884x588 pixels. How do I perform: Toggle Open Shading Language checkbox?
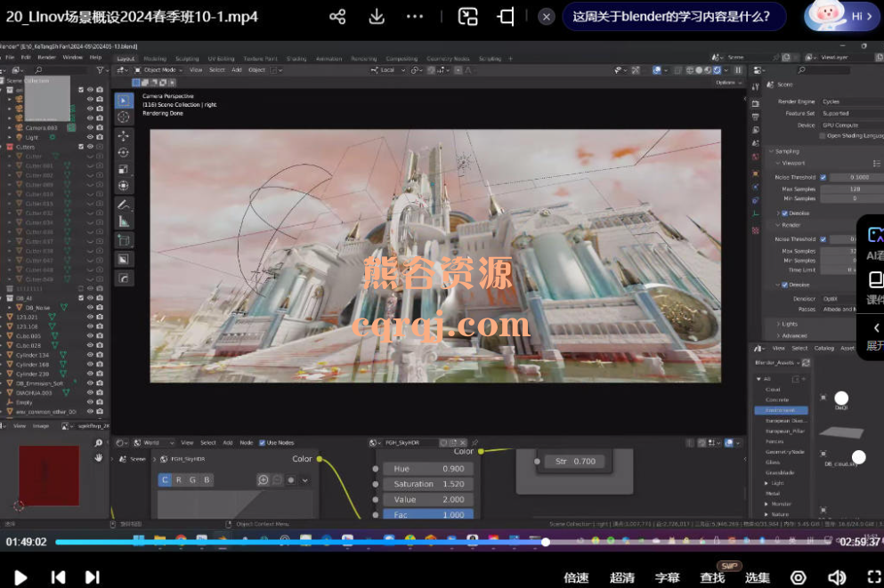pos(823,136)
